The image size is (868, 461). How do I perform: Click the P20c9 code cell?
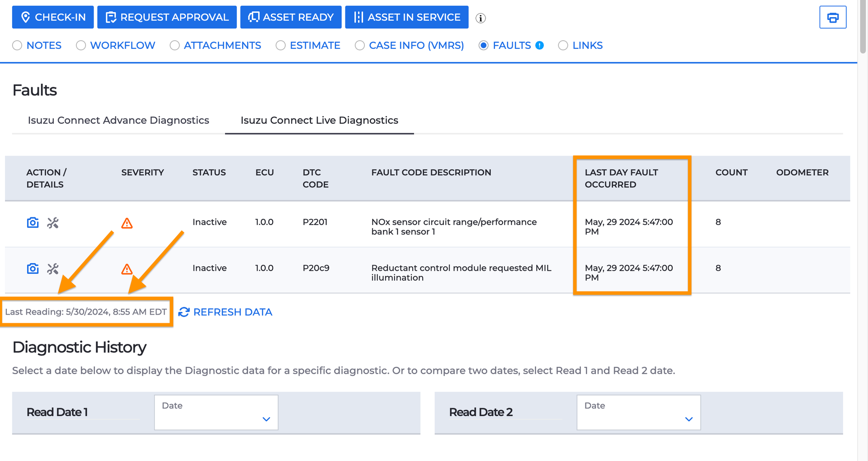(x=316, y=268)
